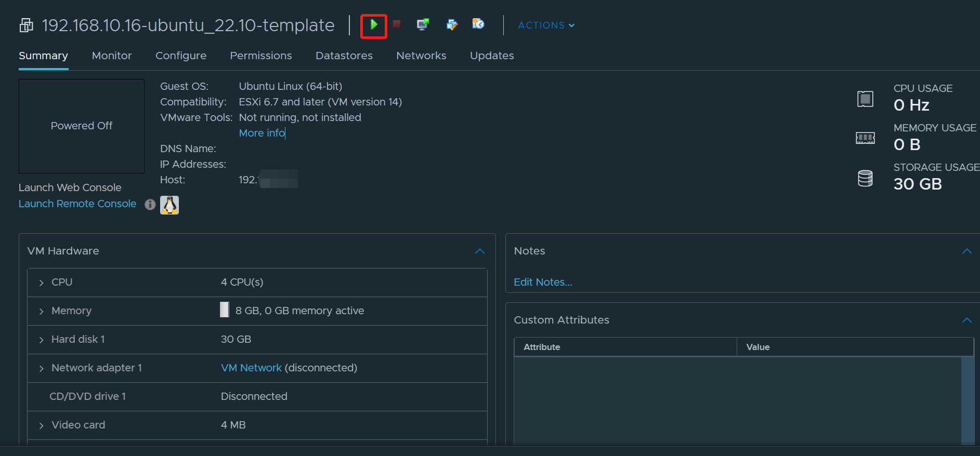Expand the CPU hardware row

pyautogui.click(x=41, y=283)
